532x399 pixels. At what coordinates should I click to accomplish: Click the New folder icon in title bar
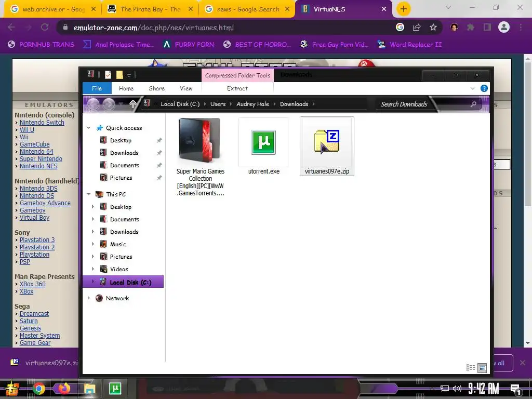(x=119, y=75)
